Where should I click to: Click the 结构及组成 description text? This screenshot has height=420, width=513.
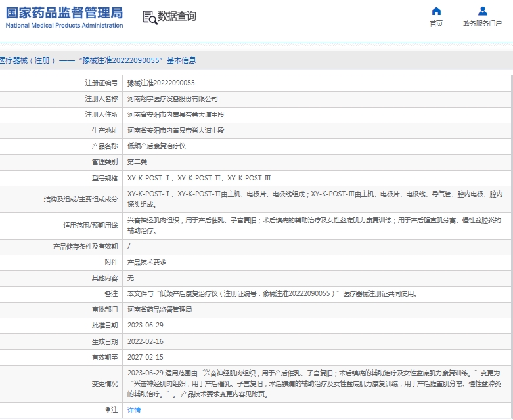(x=315, y=199)
